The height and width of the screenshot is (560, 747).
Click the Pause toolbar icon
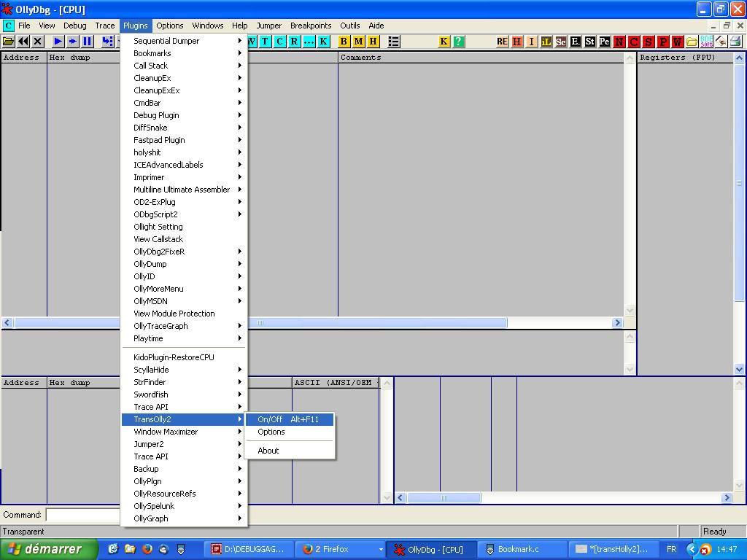pos(88,42)
